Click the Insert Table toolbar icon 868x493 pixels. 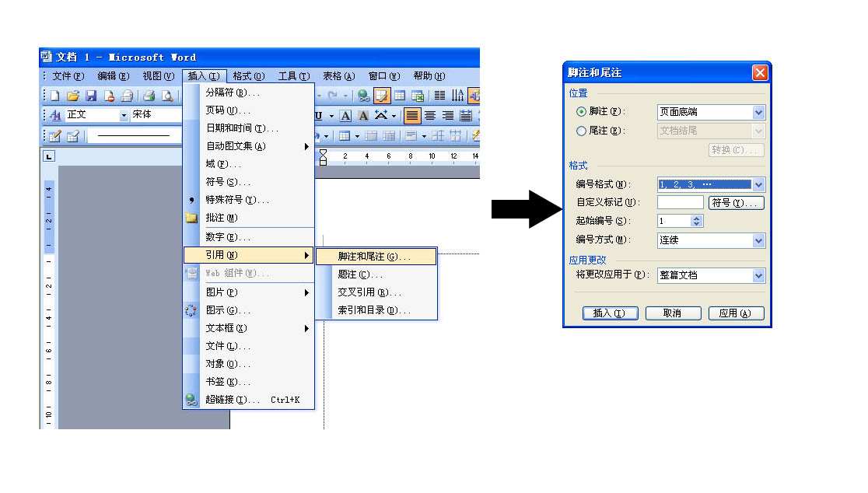400,96
